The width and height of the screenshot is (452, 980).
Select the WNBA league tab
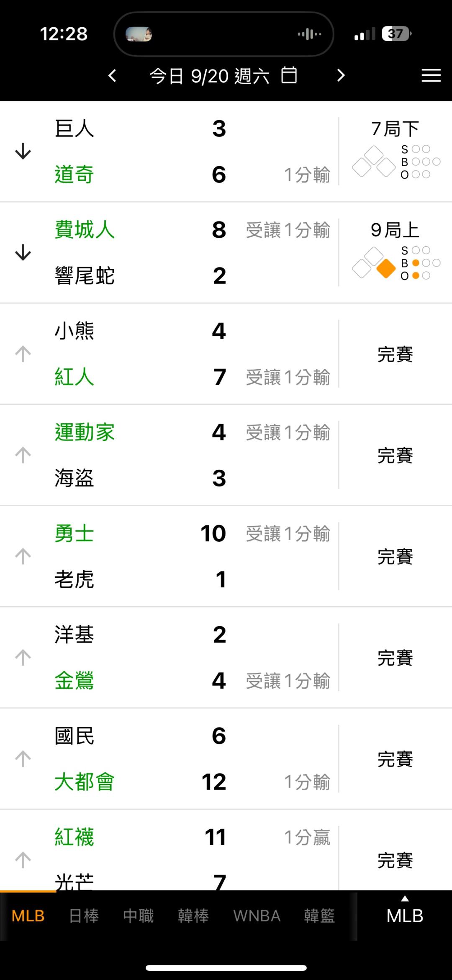click(x=257, y=916)
